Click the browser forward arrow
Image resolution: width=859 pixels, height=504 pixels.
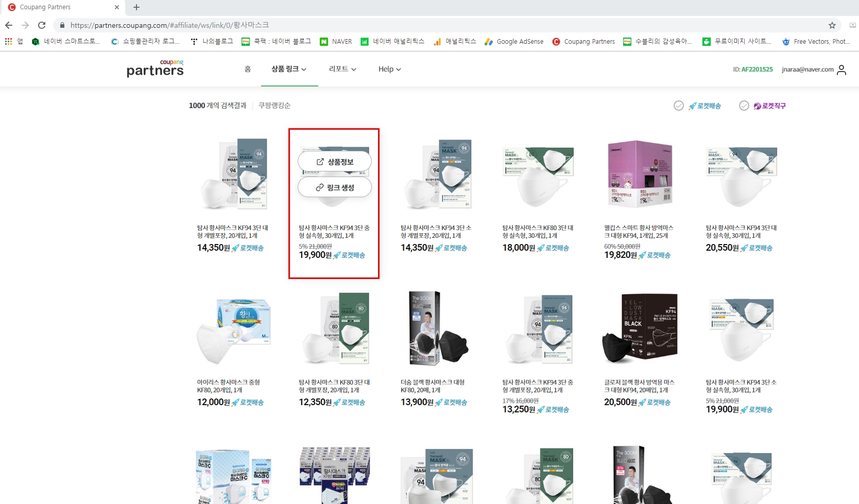click(25, 25)
